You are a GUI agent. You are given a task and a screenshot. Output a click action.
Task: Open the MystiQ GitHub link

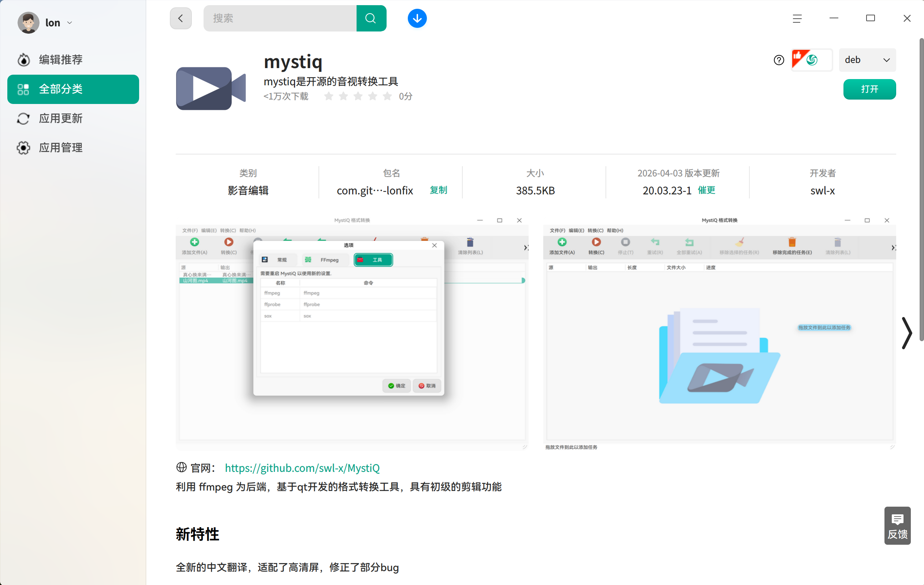[302, 468]
